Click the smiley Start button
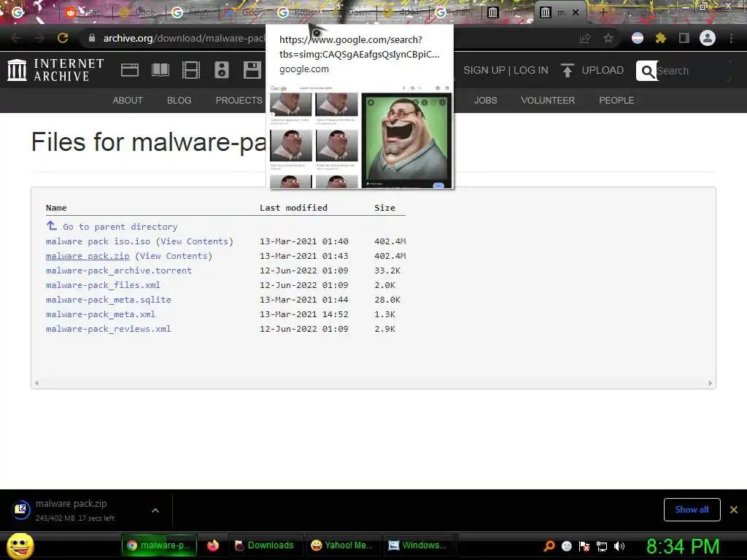 point(20,545)
